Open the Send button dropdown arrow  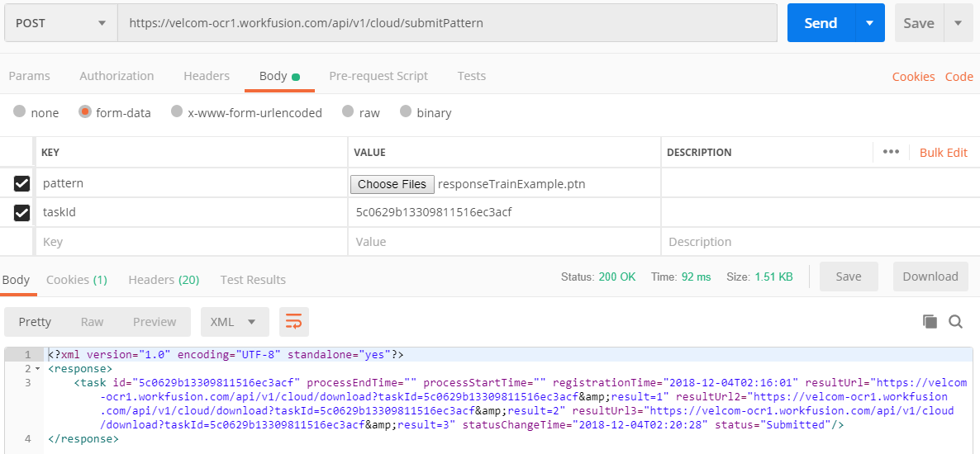(x=869, y=23)
